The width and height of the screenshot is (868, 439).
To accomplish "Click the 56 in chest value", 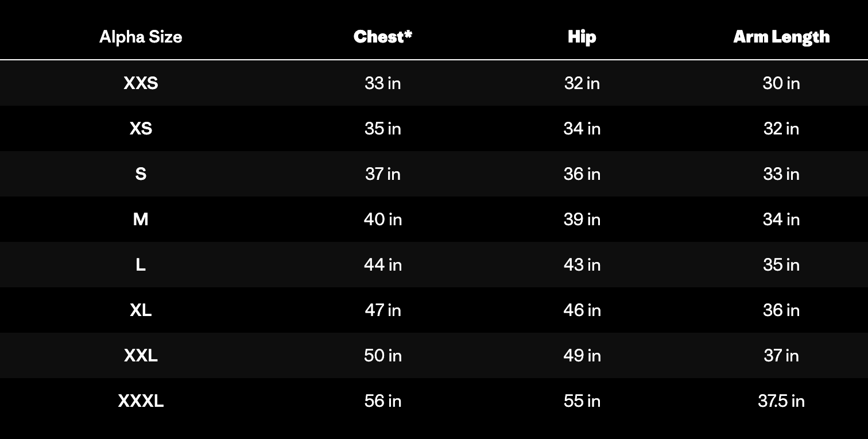I will (x=383, y=401).
